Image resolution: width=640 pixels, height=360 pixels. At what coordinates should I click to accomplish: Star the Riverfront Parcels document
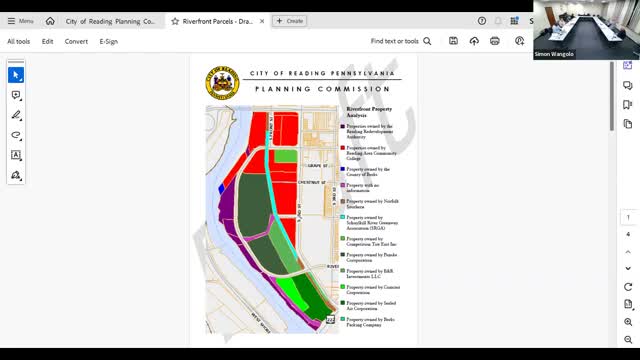tap(175, 21)
